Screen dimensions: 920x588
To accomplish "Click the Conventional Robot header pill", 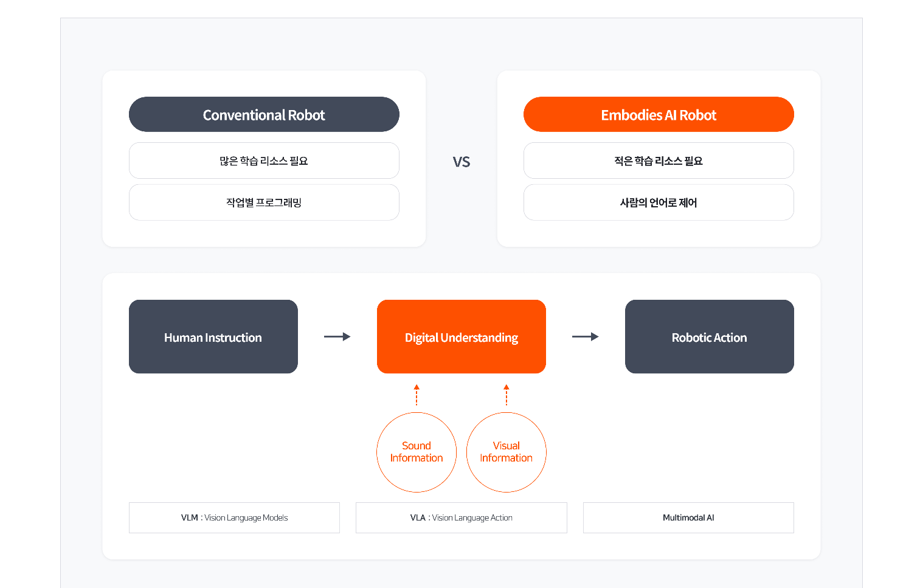I will (x=264, y=114).
